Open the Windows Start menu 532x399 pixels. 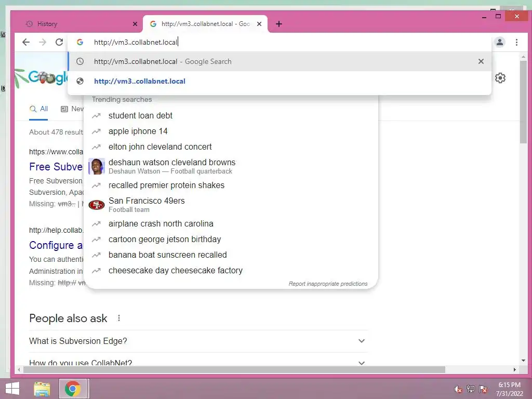(12, 389)
